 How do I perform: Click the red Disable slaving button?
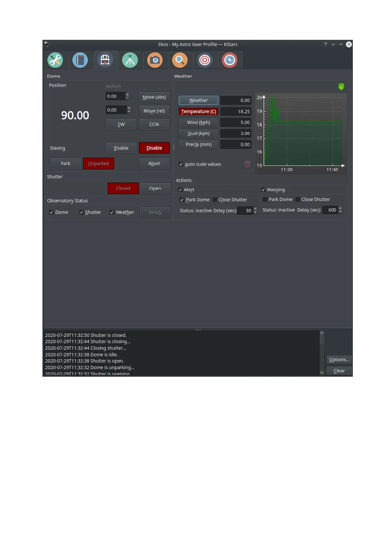tap(154, 148)
